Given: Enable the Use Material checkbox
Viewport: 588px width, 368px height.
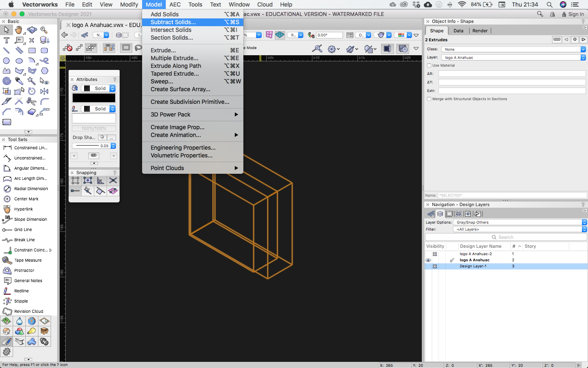Looking at the screenshot, I should [429, 65].
